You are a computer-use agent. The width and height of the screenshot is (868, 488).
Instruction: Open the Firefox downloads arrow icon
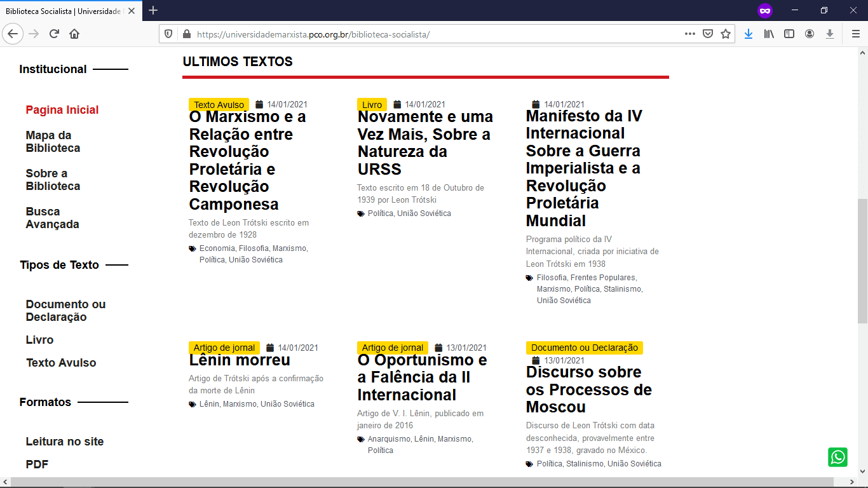tap(748, 34)
